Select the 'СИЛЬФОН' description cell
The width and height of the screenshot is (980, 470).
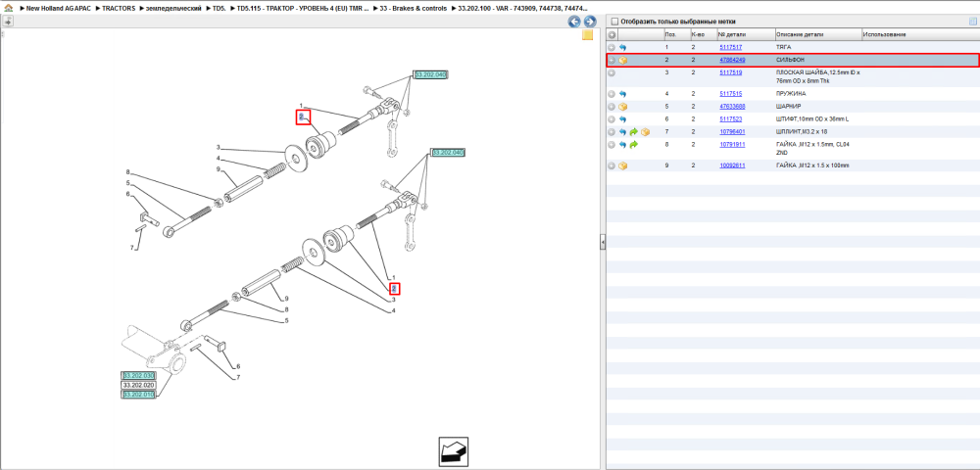(789, 61)
